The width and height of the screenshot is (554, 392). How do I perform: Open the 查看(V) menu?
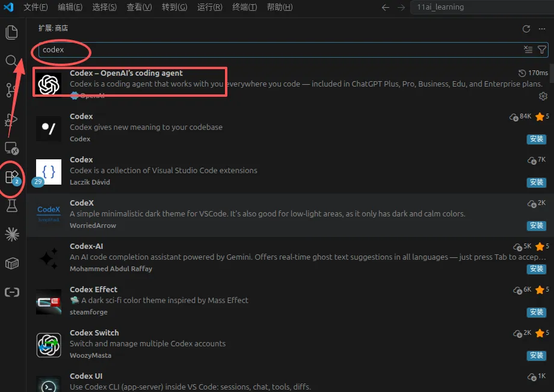tap(139, 7)
